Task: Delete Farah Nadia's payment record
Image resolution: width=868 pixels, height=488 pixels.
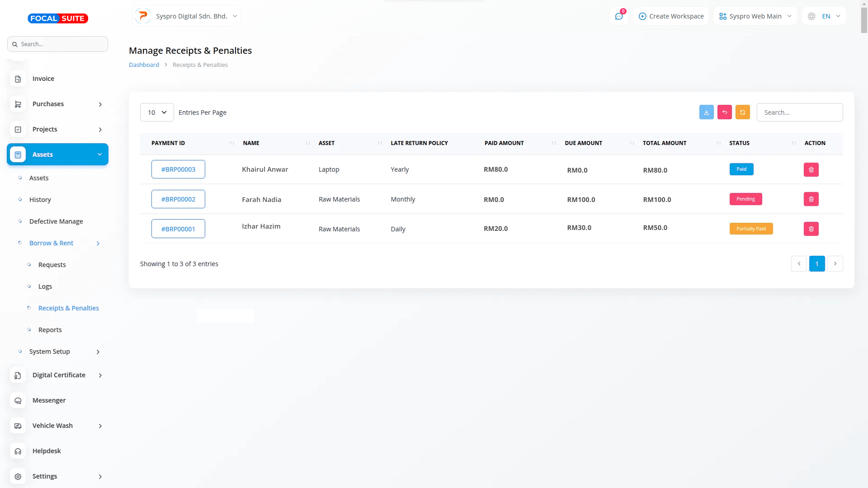Action: click(811, 199)
